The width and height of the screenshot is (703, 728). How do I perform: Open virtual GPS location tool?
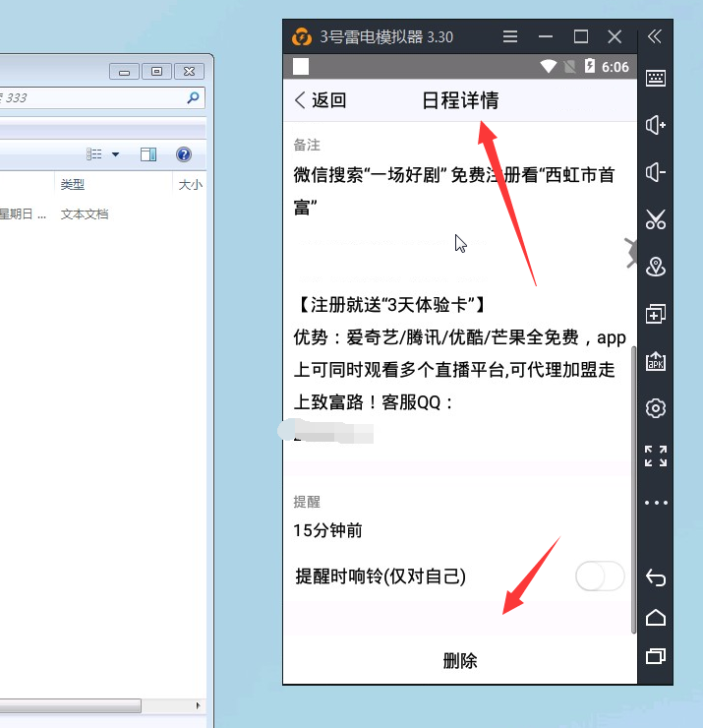655,267
